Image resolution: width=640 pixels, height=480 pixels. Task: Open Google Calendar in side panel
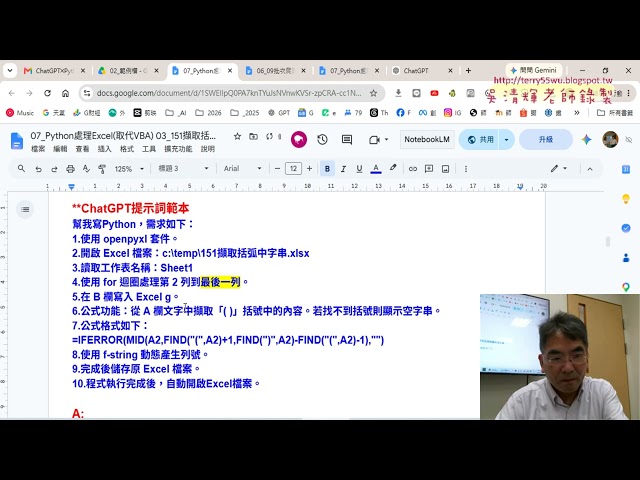pos(626,169)
